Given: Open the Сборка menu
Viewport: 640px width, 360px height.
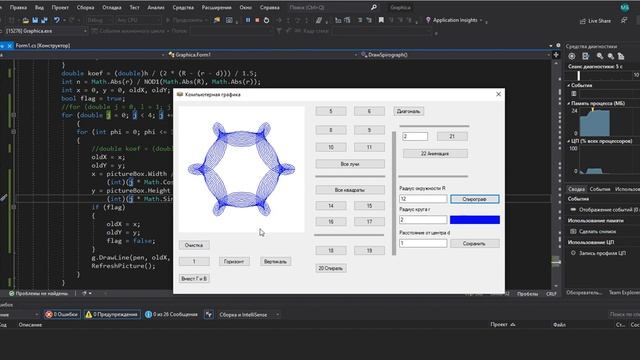Looking at the screenshot, I should click(85, 7).
